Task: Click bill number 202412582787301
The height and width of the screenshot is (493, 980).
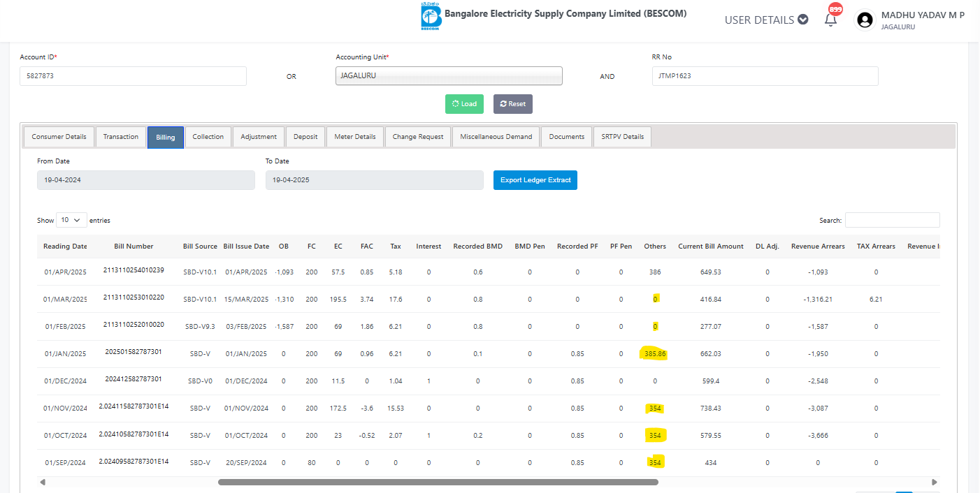Action: 134,379
